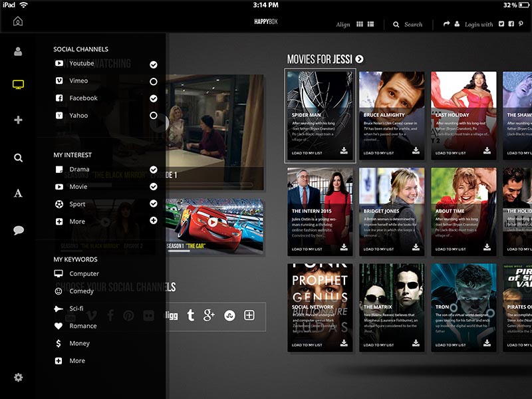Viewport: 532px width, 399px height.
Task: Enable the Vimeo social channel
Action: click(x=154, y=81)
